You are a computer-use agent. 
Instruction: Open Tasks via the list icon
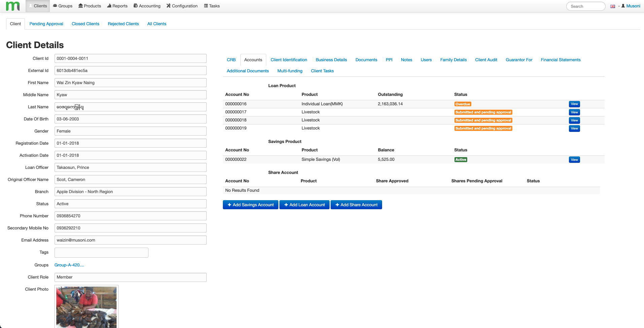(x=206, y=6)
